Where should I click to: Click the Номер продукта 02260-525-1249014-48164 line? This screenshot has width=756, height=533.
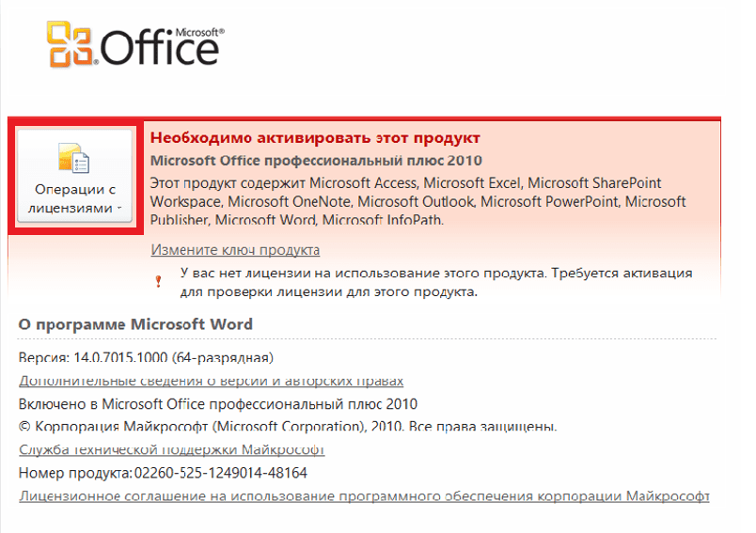click(163, 473)
